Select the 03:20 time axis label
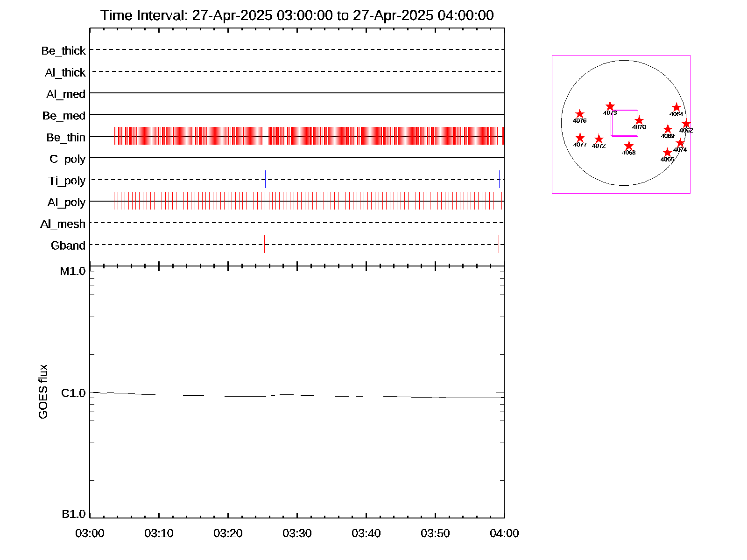This screenshot has width=747, height=560. point(228,533)
